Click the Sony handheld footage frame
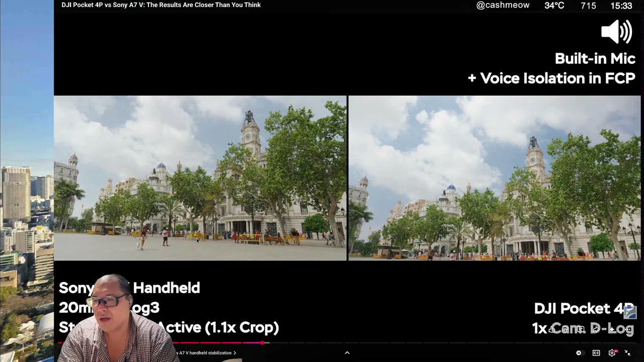Screen dimensions: 644x362 pos(200,178)
